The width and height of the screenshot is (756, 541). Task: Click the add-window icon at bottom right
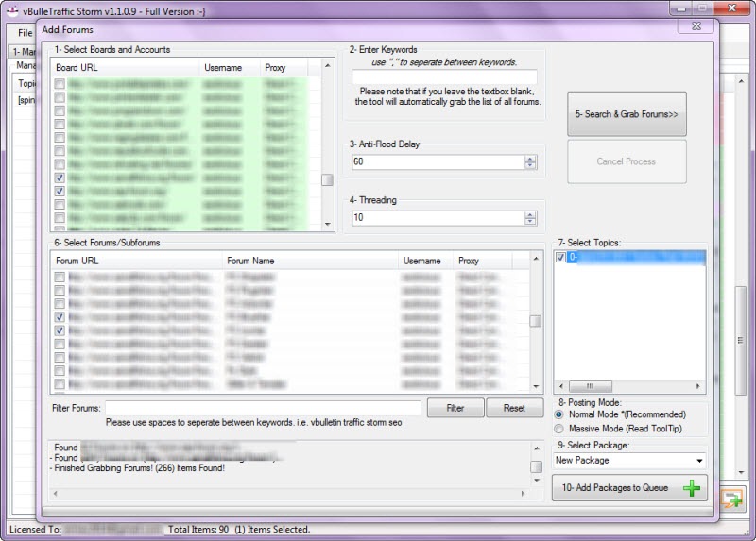click(731, 499)
